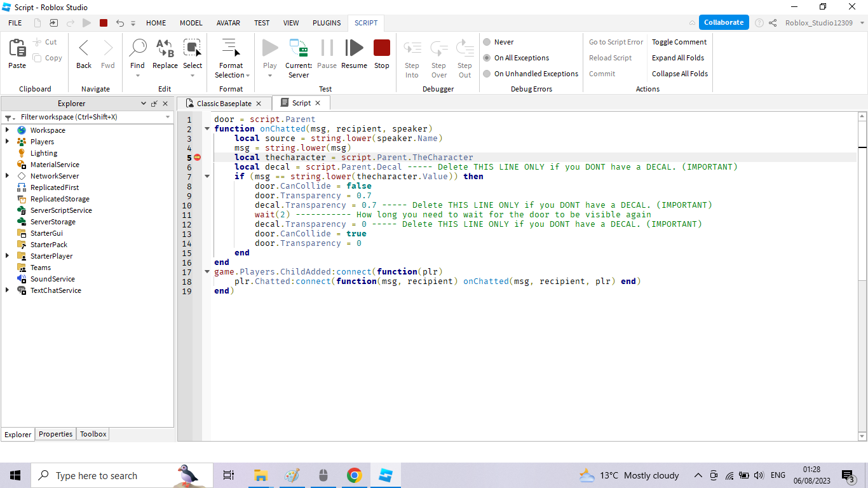
Task: Switch to the PLUGINS ribbon tab
Action: pos(327,23)
